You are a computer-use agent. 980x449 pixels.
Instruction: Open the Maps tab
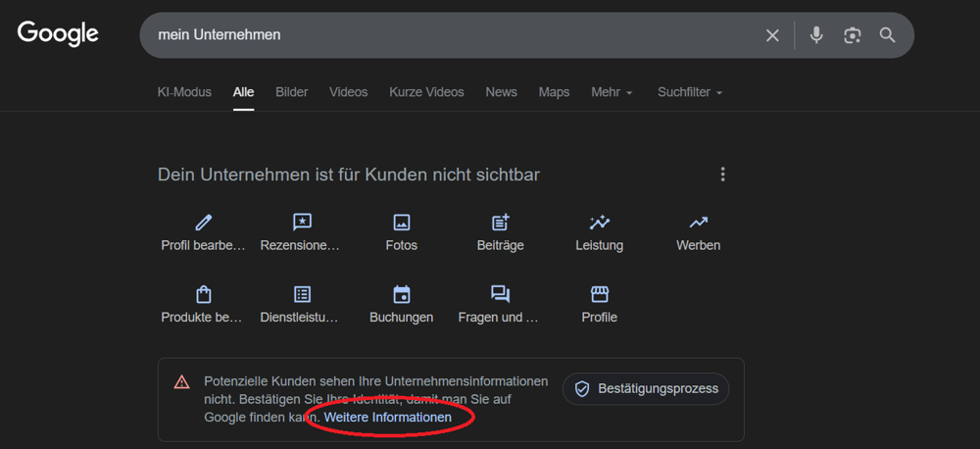click(x=555, y=92)
